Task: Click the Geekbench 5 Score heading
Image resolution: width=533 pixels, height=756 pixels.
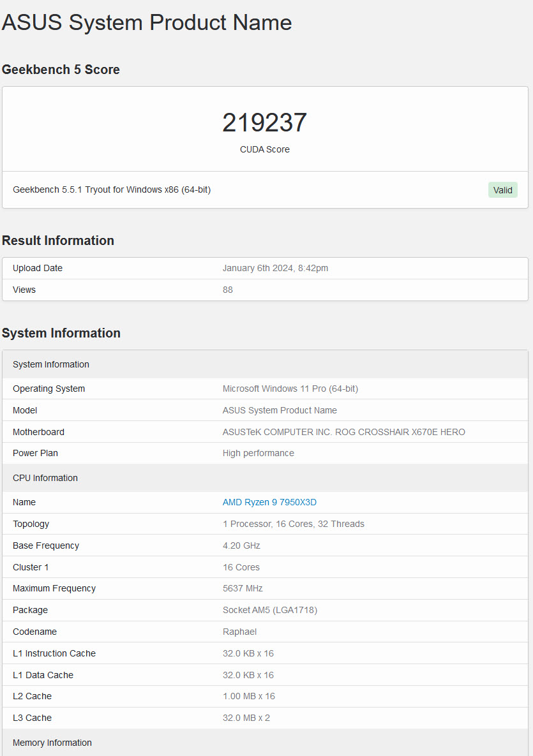Action: coord(61,70)
